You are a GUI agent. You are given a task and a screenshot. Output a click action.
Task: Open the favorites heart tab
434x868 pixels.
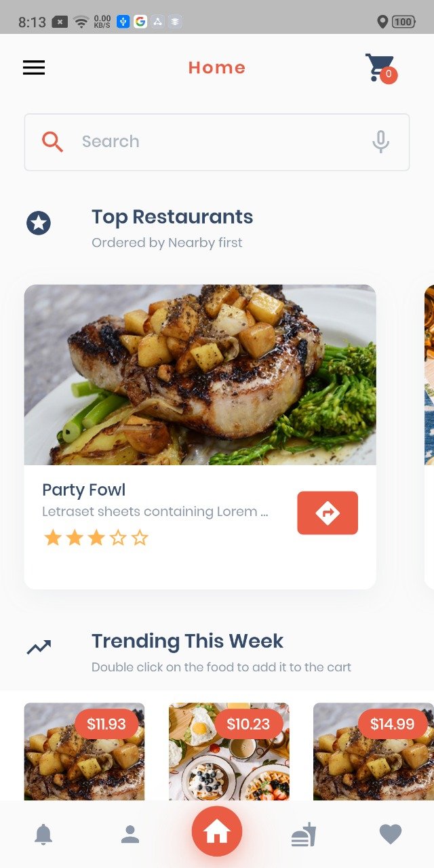point(391,834)
